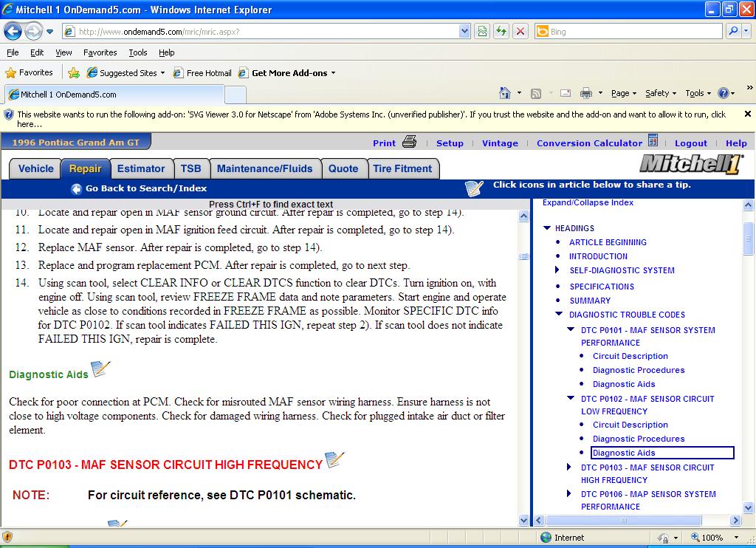Switch to the Estimator tab
The image size is (756, 548).
[141, 169]
